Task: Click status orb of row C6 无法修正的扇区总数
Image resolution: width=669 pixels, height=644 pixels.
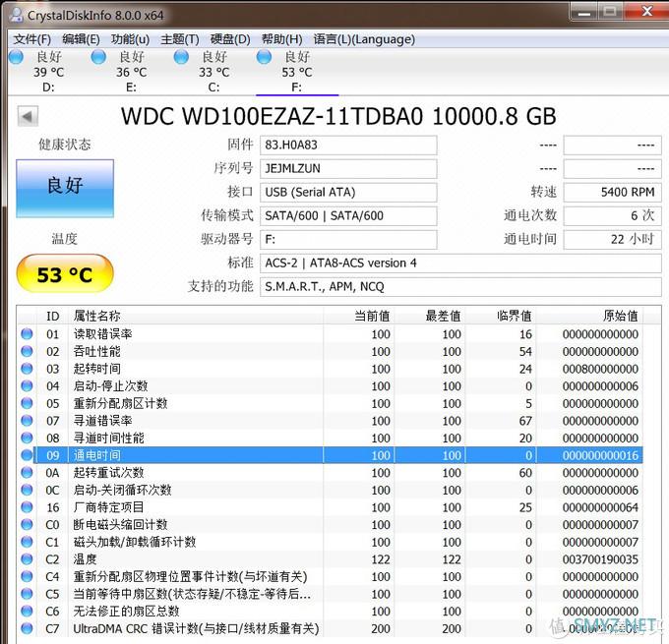Action: (27, 612)
